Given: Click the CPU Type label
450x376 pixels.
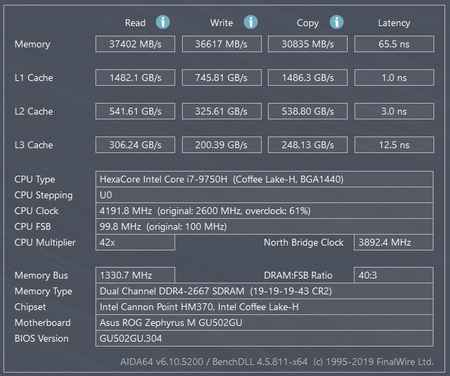Looking at the screenshot, I should click(35, 180).
